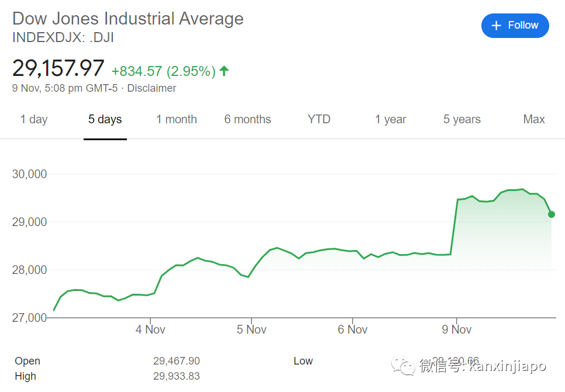Show the 1 month chart range
Image resolution: width=565 pixels, height=392 pixels.
[x=175, y=119]
